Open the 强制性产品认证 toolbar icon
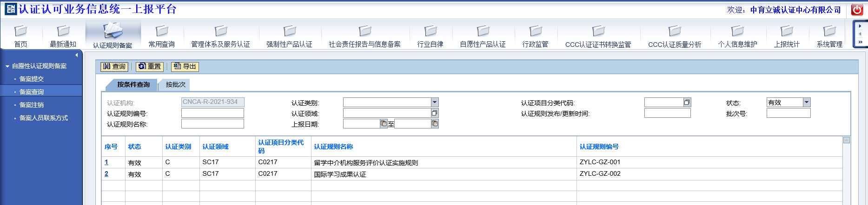This screenshot has width=868, height=205. click(289, 32)
